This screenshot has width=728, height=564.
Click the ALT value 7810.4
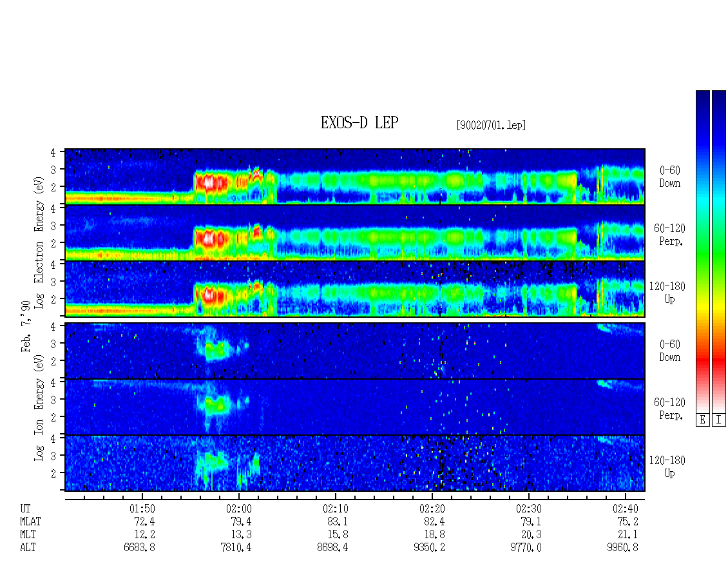click(236, 548)
